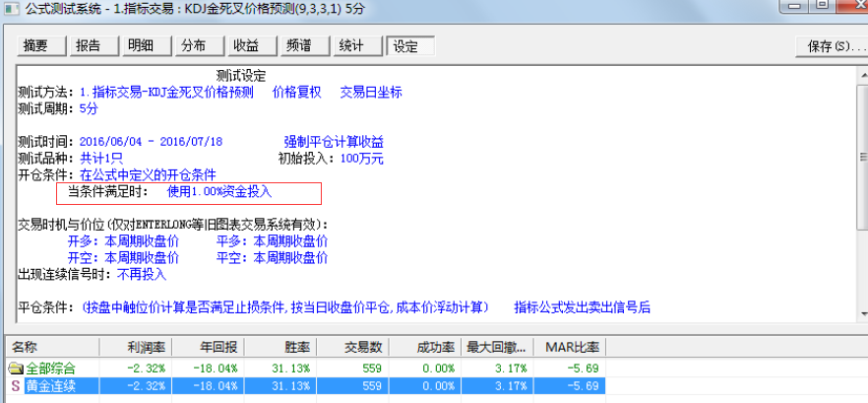Image resolution: width=868 pixels, height=403 pixels.
Task: Select the 明细 tab
Action: pyautogui.click(x=147, y=46)
